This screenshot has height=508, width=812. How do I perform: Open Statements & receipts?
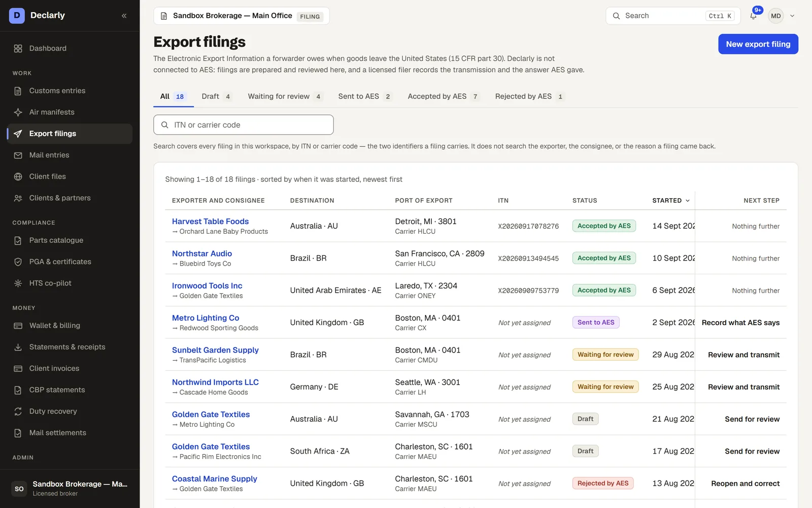[x=70, y=347]
